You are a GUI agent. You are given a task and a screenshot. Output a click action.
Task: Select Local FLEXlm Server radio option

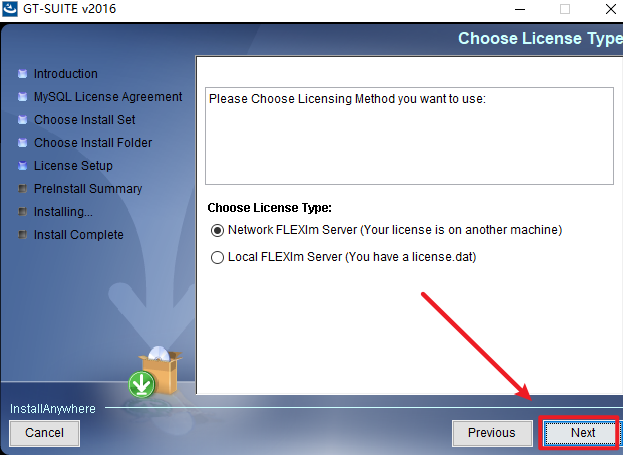[217, 258]
